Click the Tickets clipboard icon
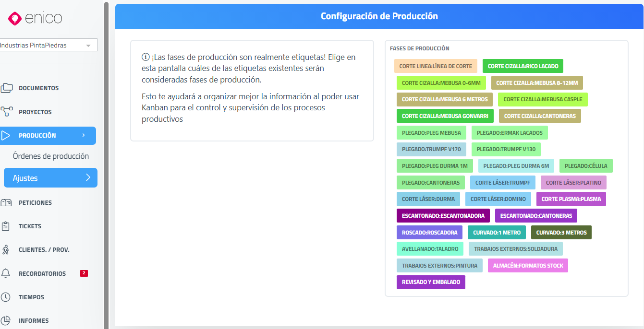The height and width of the screenshot is (329, 644). tap(6, 226)
